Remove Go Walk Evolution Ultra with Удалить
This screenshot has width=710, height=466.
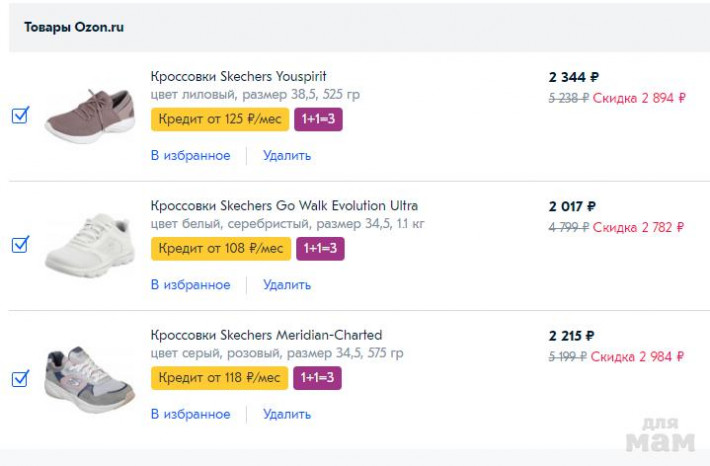[287, 285]
